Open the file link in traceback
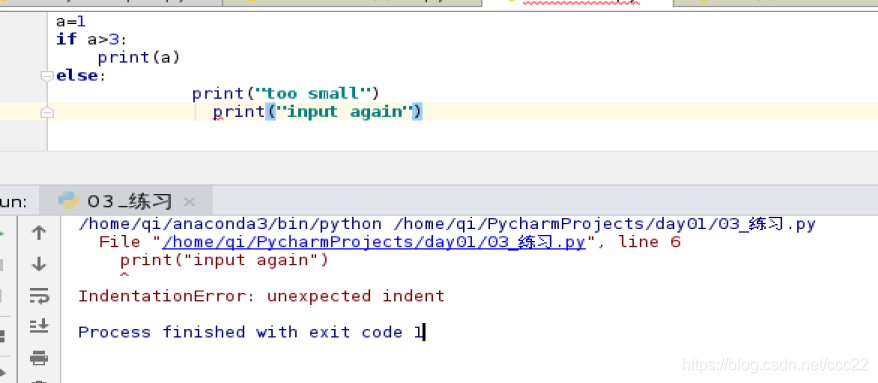Screen dimensions: 878x383 click(x=373, y=242)
